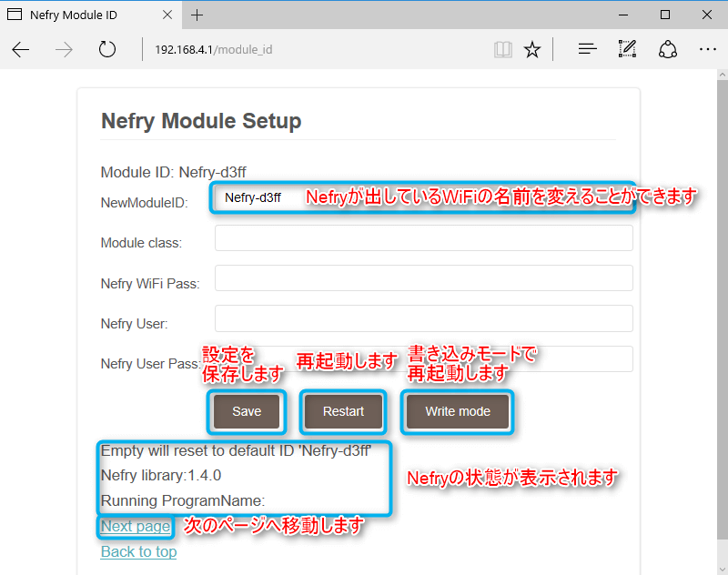Click the browser forward arrow
Screen dimensions: 728x575
64,49
